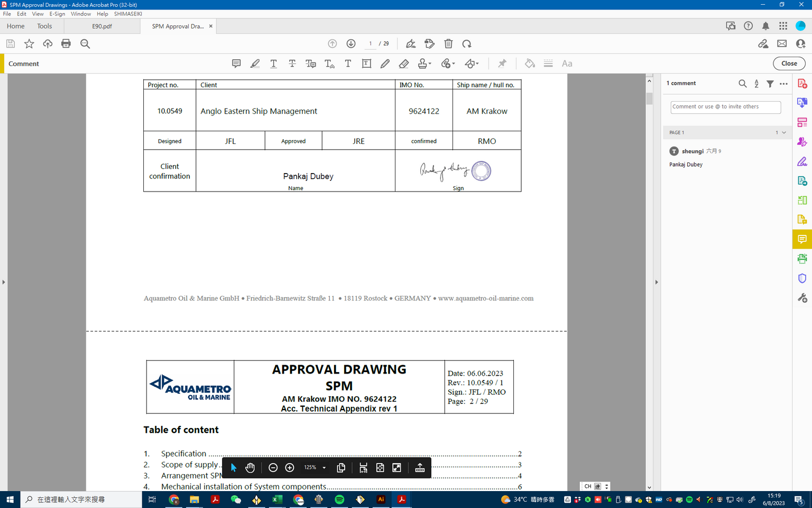Screen dimensions: 812x508
Task: Collapse the PAGE 1 comments group
Action: [x=784, y=133]
